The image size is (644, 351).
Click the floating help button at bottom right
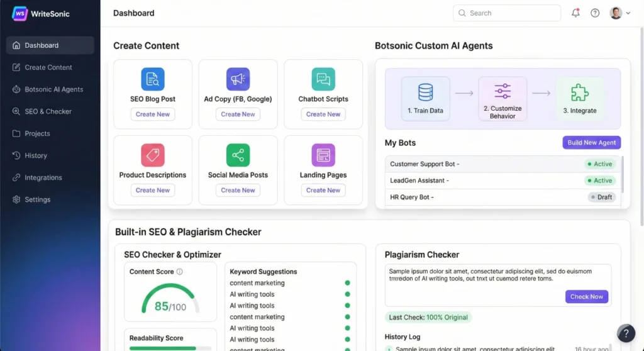pyautogui.click(x=626, y=333)
